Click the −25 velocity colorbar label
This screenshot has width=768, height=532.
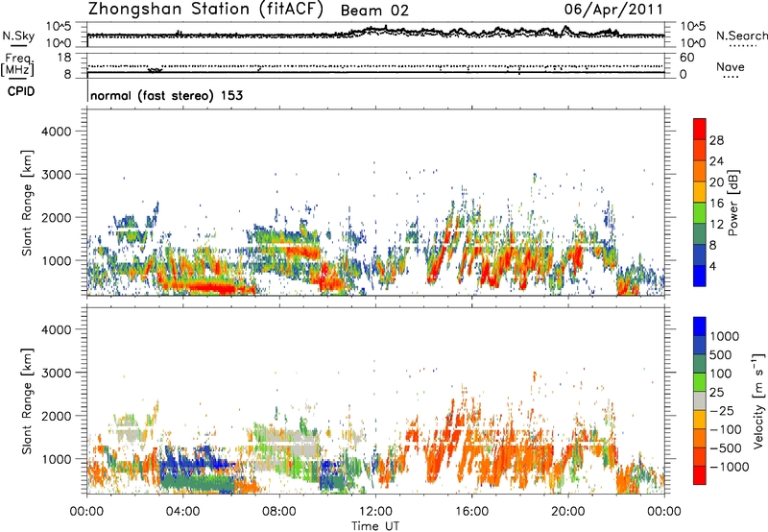click(x=722, y=411)
